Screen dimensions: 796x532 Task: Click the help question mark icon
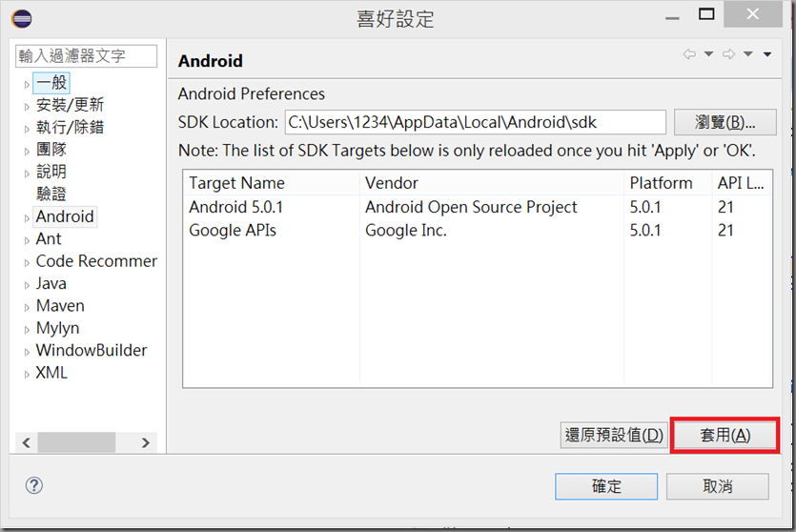34,485
